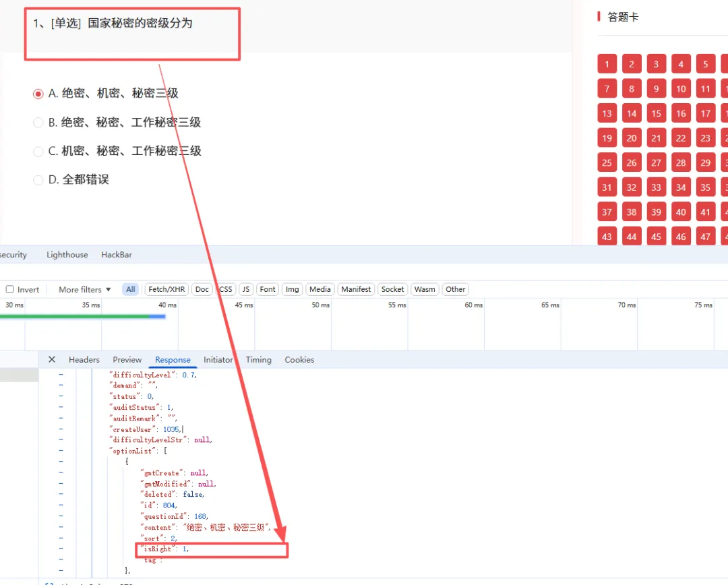Click the 答题卡 heading
This screenshot has width=728, height=585.
[x=623, y=17]
